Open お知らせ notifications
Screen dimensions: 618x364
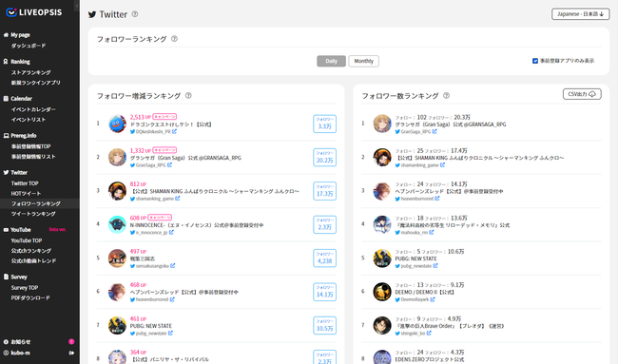pos(21,342)
